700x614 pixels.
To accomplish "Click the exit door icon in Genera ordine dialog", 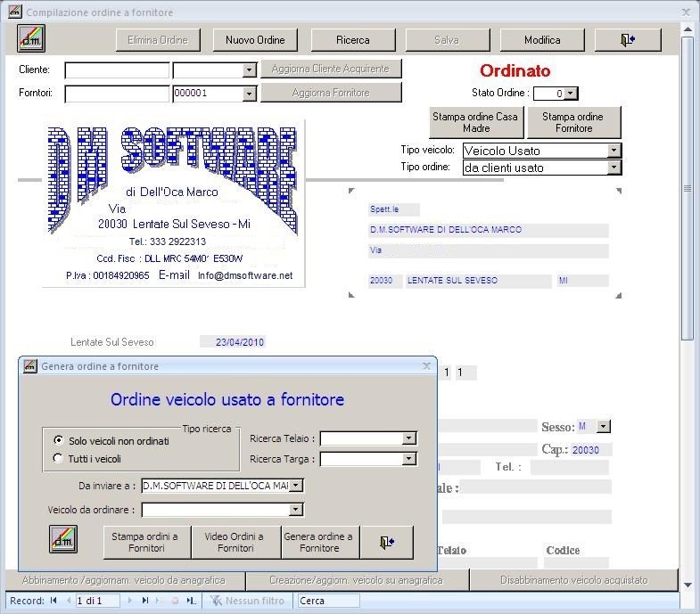I will [387, 542].
